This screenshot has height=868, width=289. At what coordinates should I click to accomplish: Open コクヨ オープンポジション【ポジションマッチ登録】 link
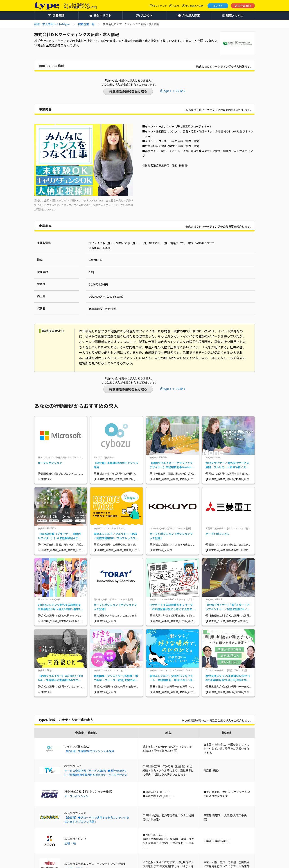coord(171,536)
